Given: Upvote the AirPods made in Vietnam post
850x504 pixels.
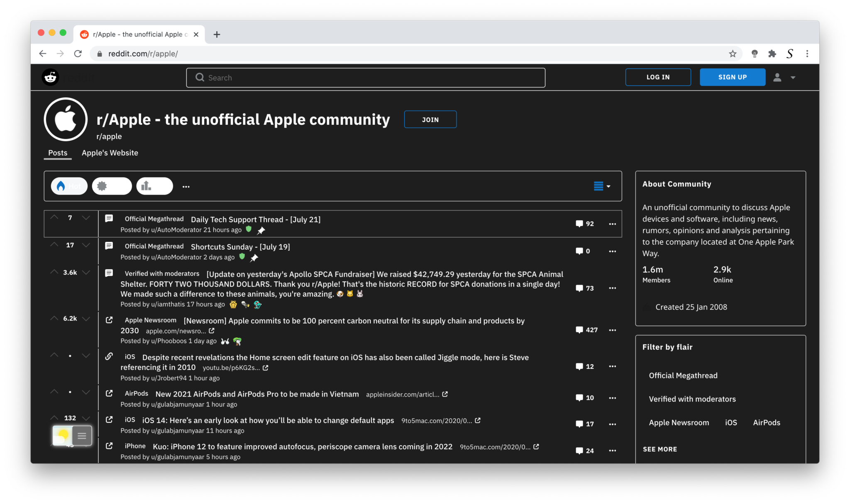Looking at the screenshot, I should (x=54, y=392).
